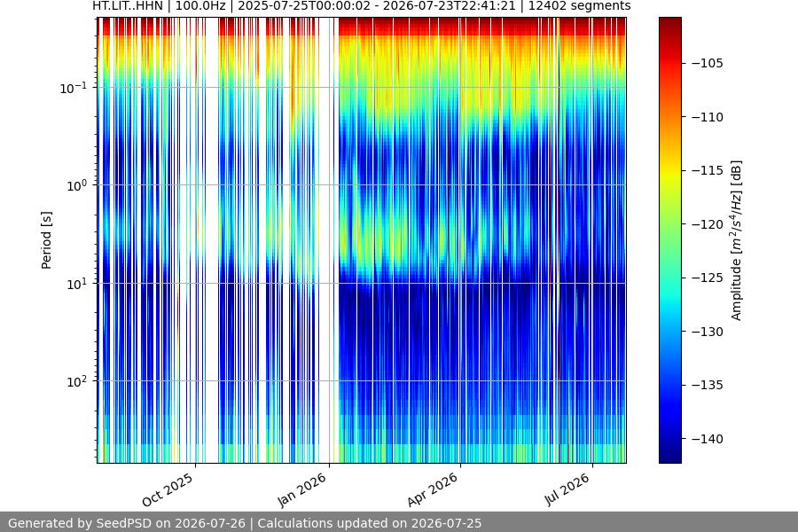Click the "Oct 2025" x-axis label

pyautogui.click(x=168, y=489)
